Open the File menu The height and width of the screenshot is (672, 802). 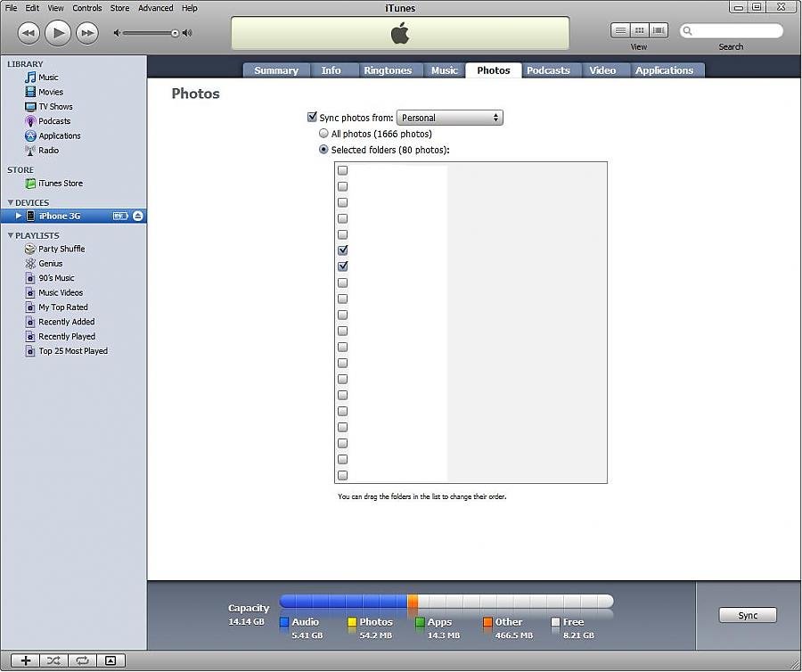point(12,8)
